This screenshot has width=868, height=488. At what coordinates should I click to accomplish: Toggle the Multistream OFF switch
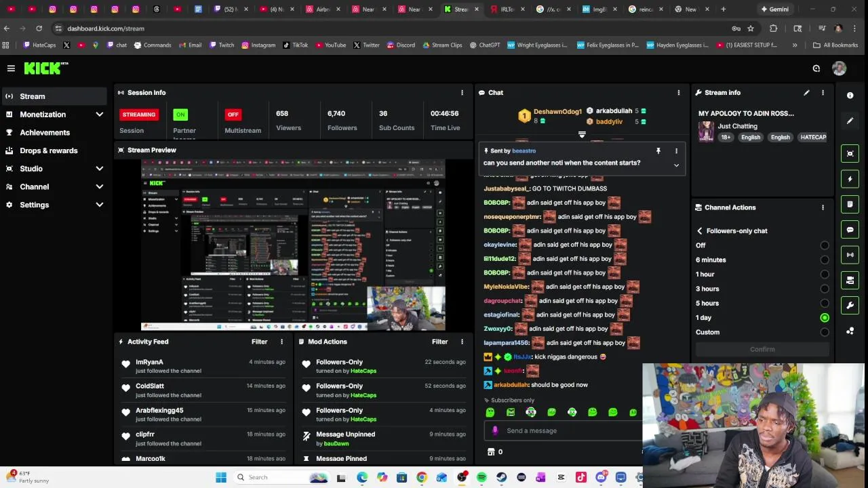pyautogui.click(x=233, y=115)
